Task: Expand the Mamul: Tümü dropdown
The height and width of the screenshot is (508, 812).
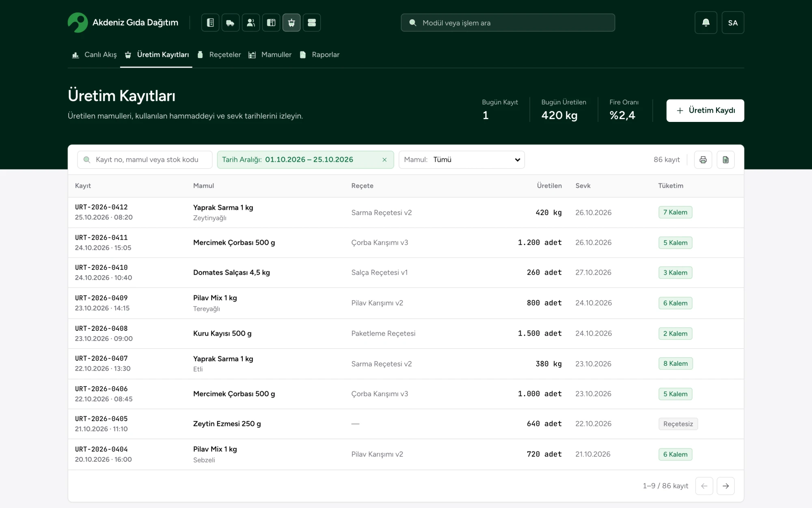Action: pyautogui.click(x=462, y=160)
